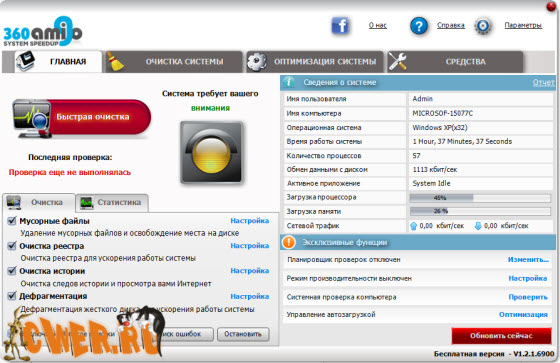
Task: Toggle the Очистка реестра checkbox
Action: (12, 246)
